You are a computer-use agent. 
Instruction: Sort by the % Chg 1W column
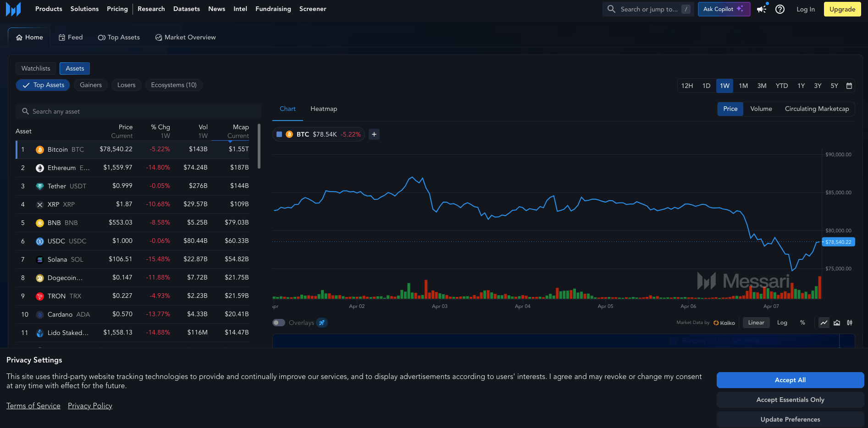pos(160,132)
